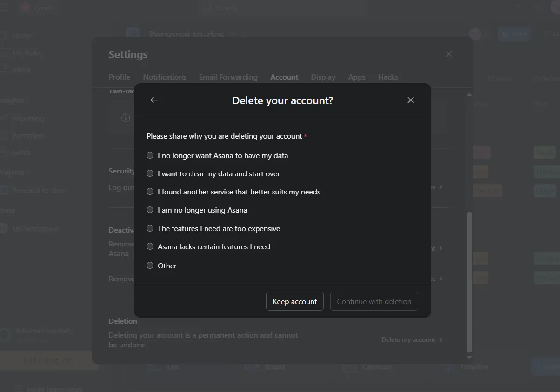
Task: Open the Apps tab in Settings
Action: point(357,77)
